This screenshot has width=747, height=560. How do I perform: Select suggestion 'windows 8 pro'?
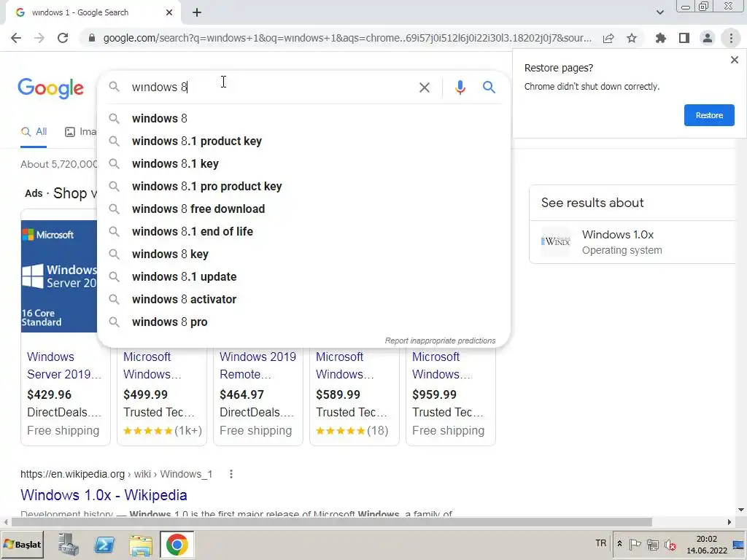303,322
